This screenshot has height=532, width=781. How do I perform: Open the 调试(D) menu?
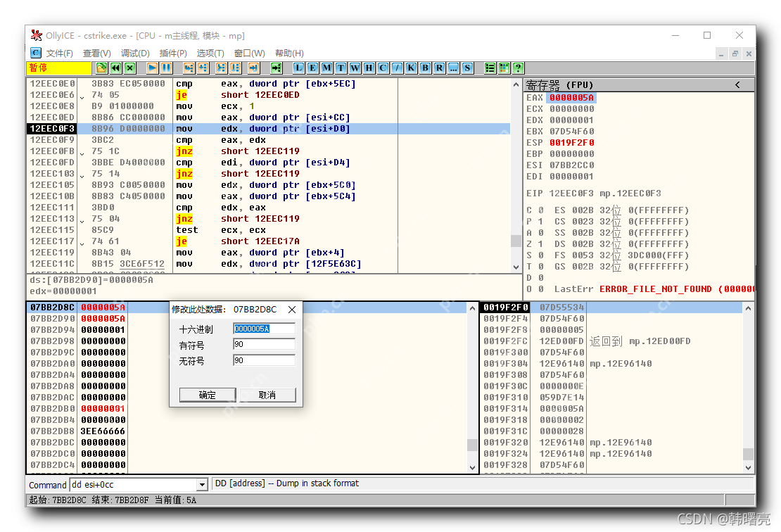[135, 53]
